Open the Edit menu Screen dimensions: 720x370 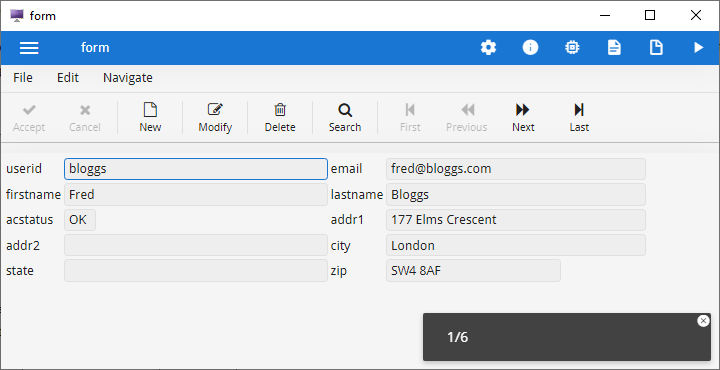click(68, 78)
